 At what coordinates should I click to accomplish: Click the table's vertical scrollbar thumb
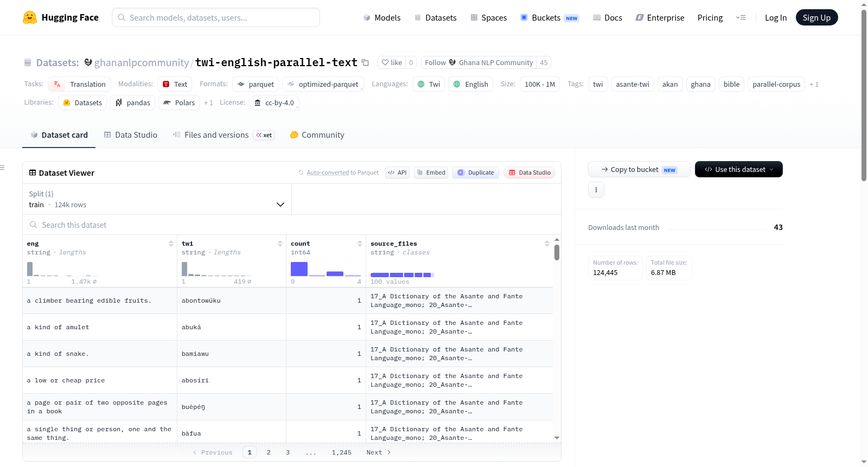(557, 252)
